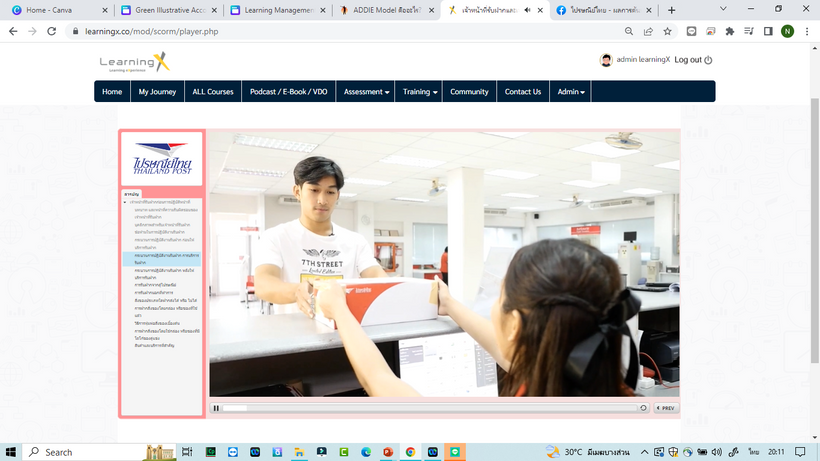Click the video progress seekbar
Screen dimensions: 820x461
tap(430, 408)
